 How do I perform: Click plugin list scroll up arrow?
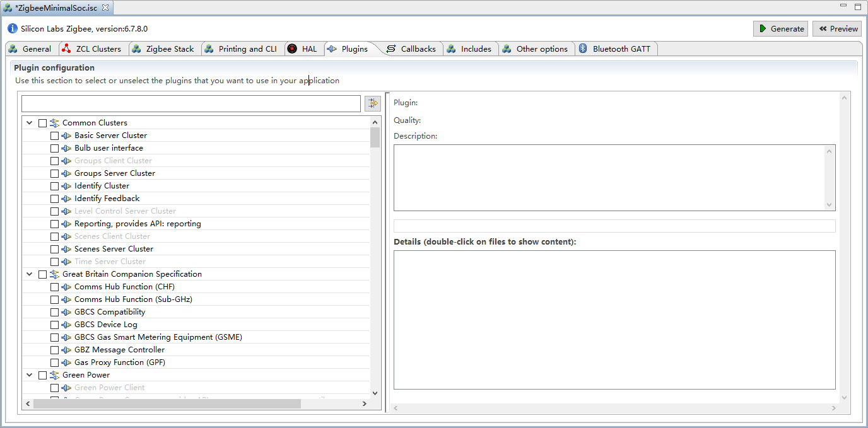pyautogui.click(x=375, y=122)
